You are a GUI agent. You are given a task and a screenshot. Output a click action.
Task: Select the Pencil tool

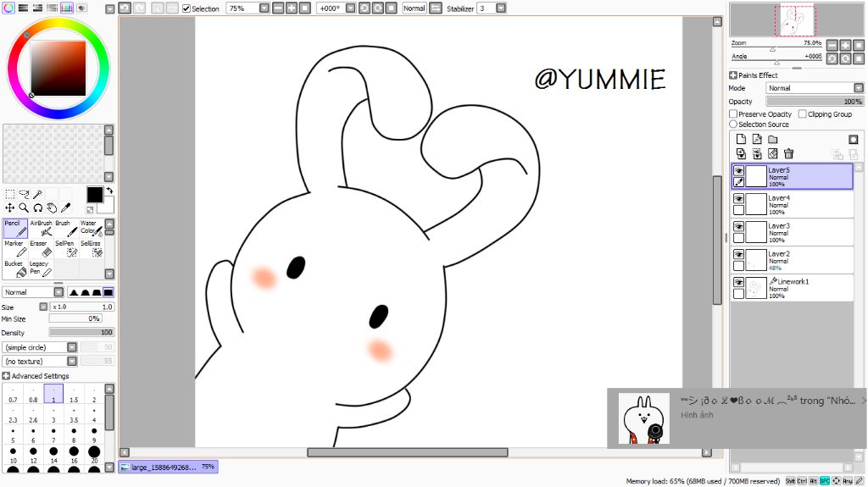15,229
